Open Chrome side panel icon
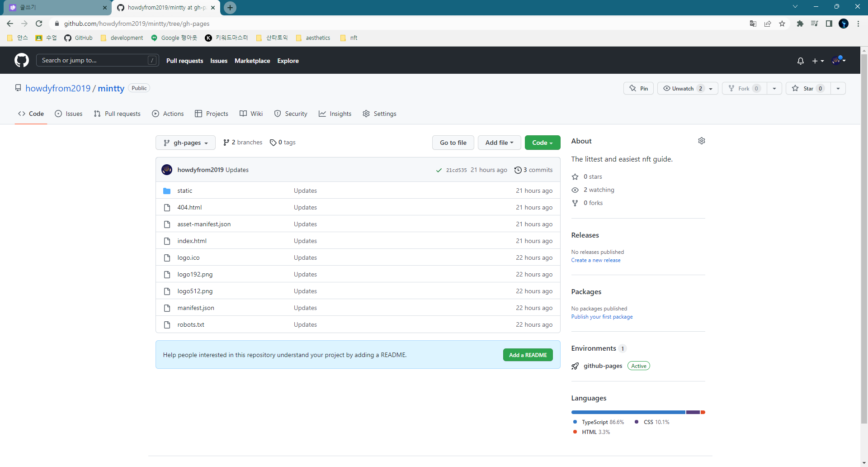 829,24
